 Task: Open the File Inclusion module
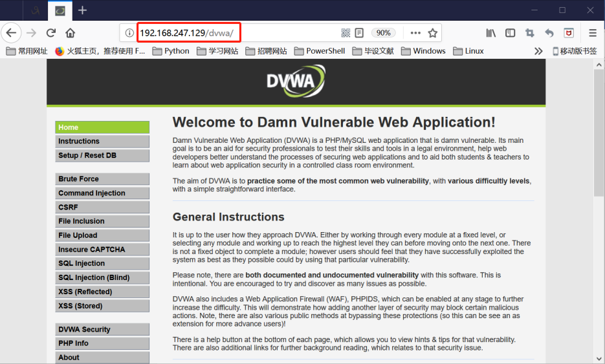(102, 221)
